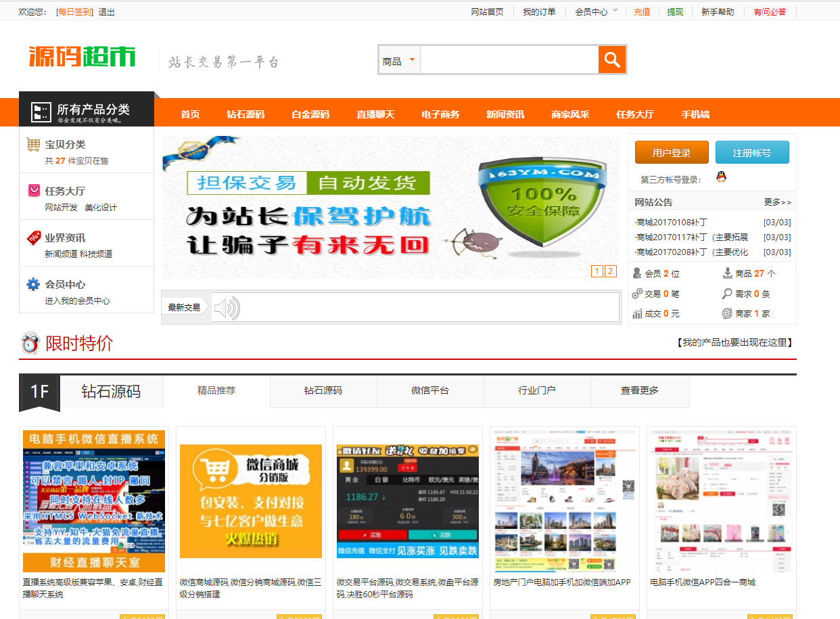Open 商家风采 in the navigation bar

point(570,114)
